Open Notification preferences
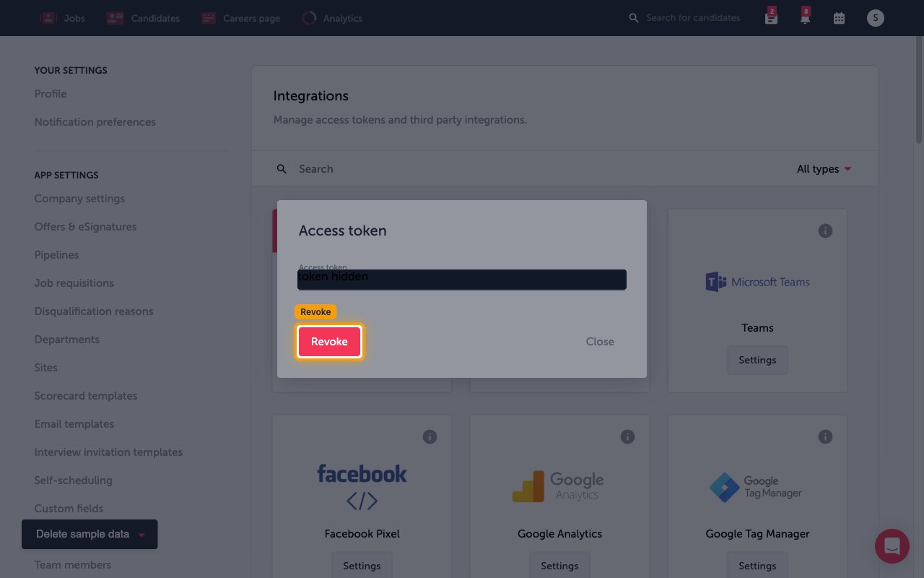Screen dimensions: 924x578 tap(95, 122)
